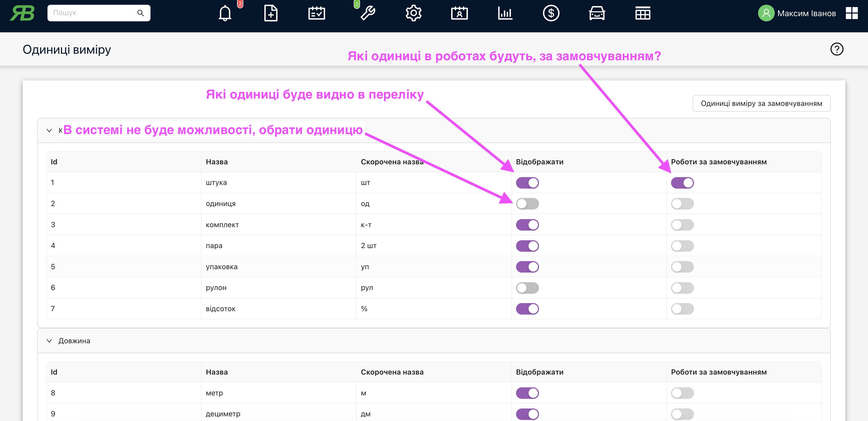
Task: Open the four-squares apps menu
Action: pyautogui.click(x=852, y=14)
